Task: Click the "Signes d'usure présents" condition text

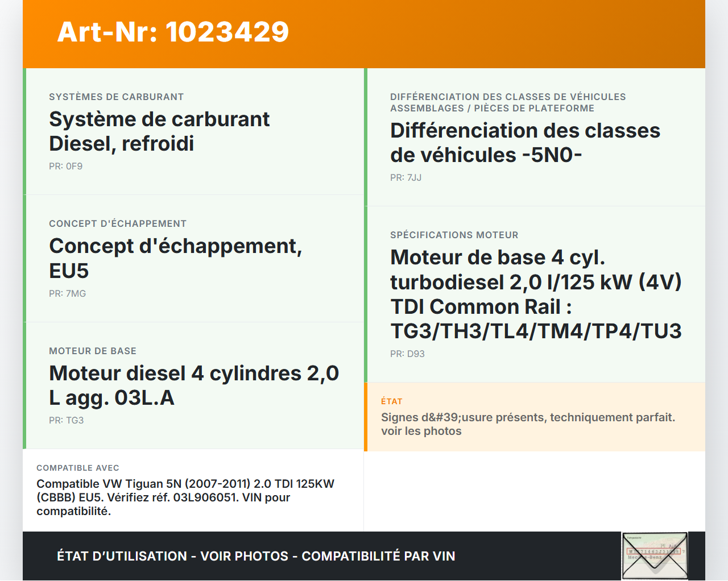Action: click(528, 425)
